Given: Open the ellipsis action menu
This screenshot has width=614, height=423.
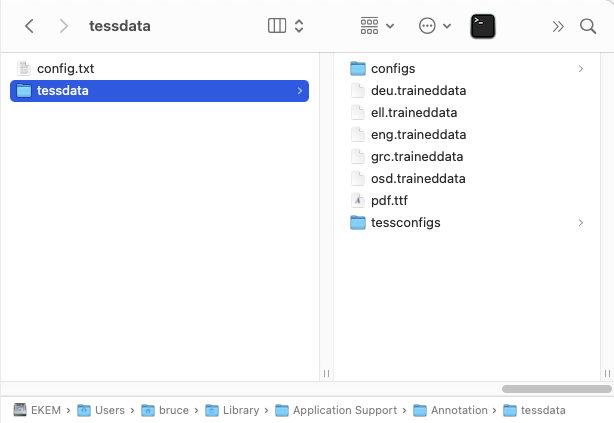Looking at the screenshot, I should 435,26.
